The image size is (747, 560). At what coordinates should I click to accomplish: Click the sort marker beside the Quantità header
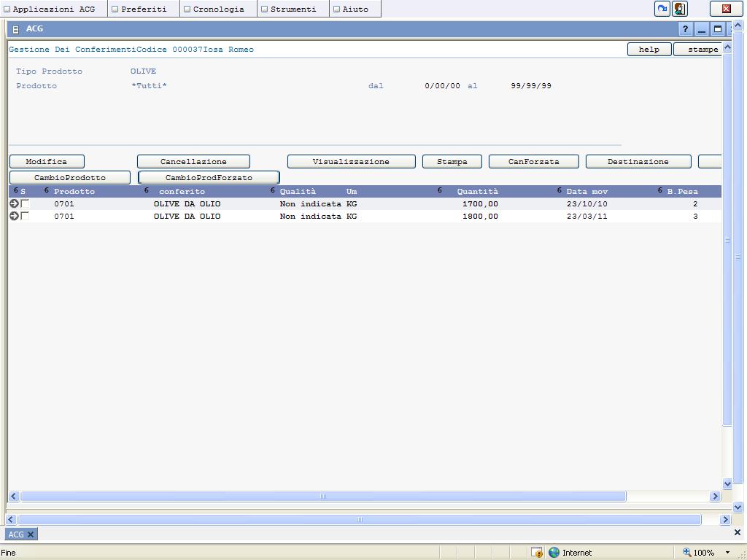coord(440,190)
